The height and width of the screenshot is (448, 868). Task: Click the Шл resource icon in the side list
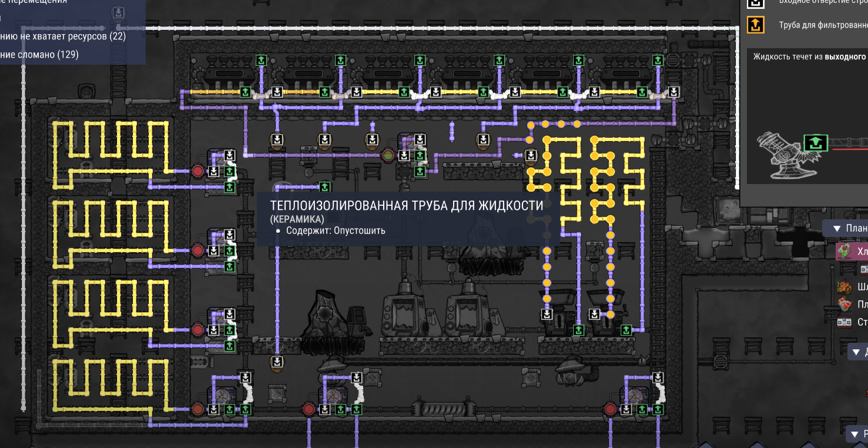(844, 287)
